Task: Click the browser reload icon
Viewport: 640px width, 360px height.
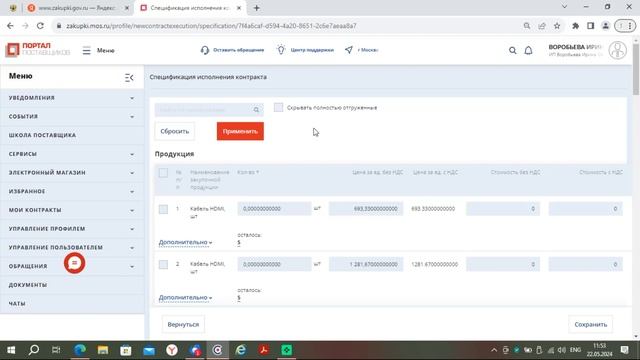Action: [40, 26]
